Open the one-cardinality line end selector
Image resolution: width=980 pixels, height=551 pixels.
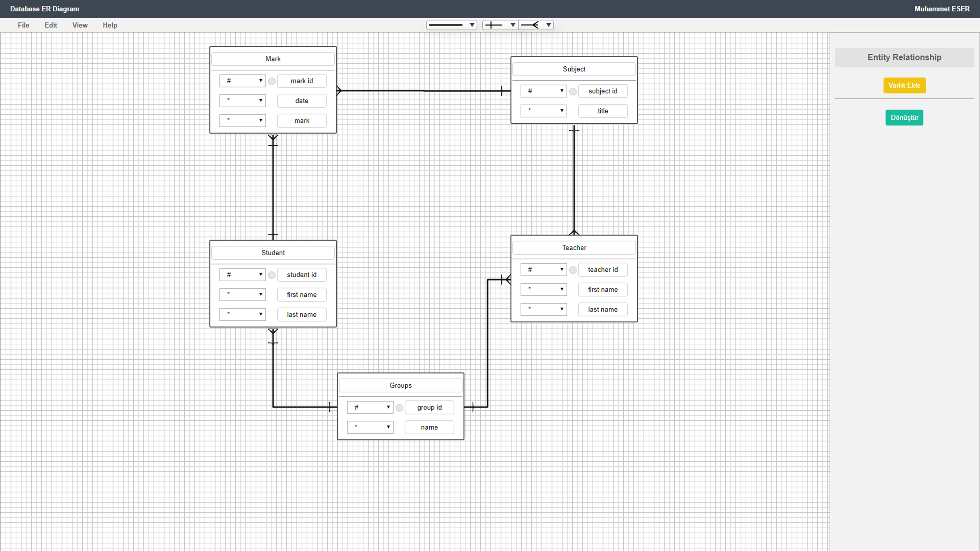click(500, 25)
